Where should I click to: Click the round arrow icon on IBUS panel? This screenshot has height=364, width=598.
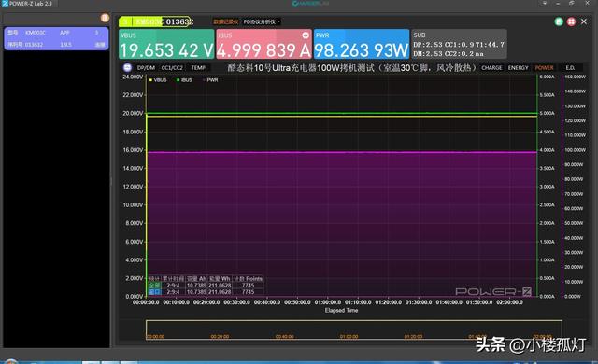coord(306,35)
